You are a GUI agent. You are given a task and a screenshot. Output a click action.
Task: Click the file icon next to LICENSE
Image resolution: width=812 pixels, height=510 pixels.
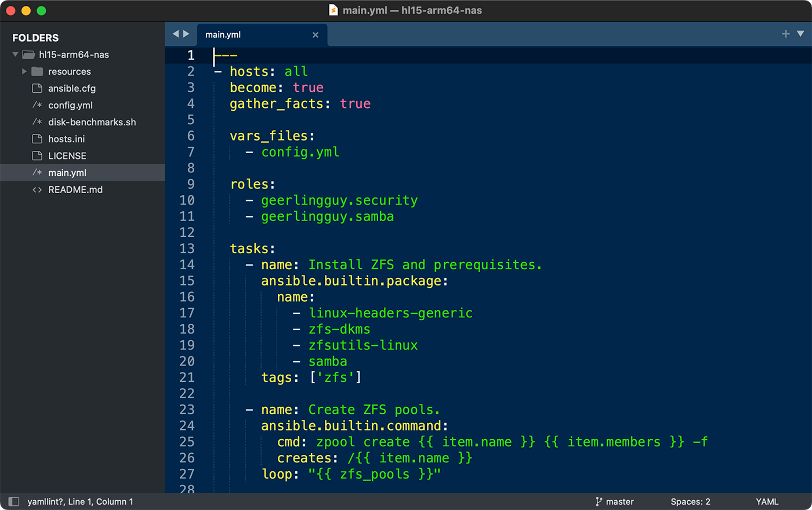(x=37, y=155)
